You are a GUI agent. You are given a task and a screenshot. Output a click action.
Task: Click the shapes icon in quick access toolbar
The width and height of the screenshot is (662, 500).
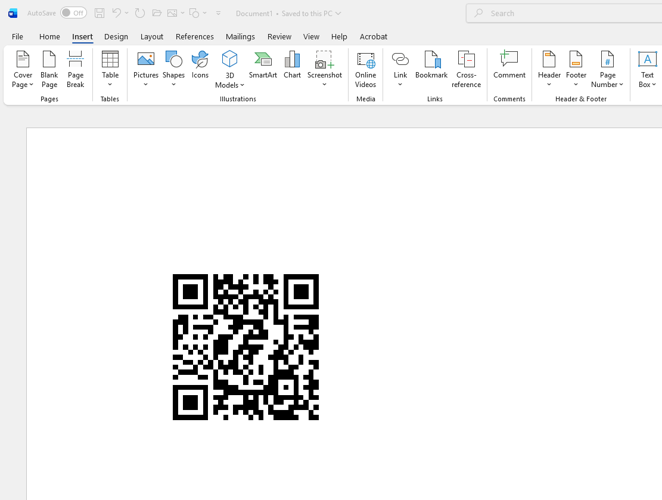point(194,13)
